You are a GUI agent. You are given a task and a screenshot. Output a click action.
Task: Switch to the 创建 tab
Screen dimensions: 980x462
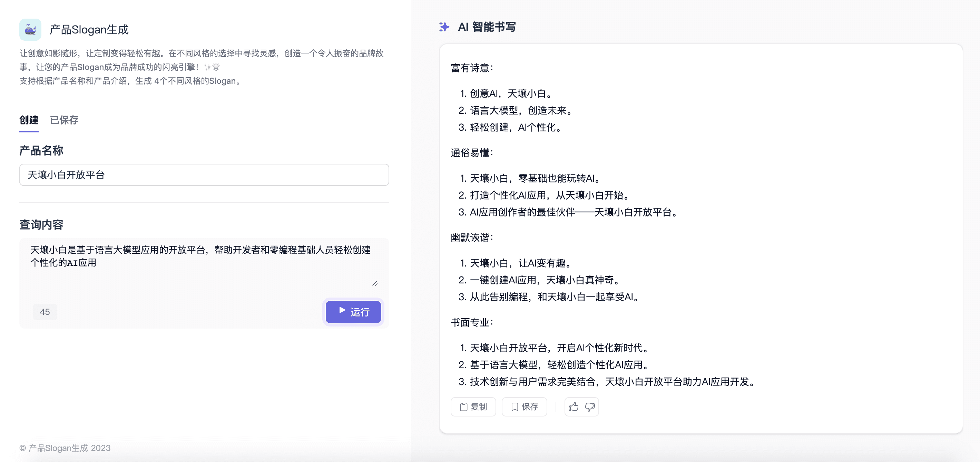click(29, 120)
